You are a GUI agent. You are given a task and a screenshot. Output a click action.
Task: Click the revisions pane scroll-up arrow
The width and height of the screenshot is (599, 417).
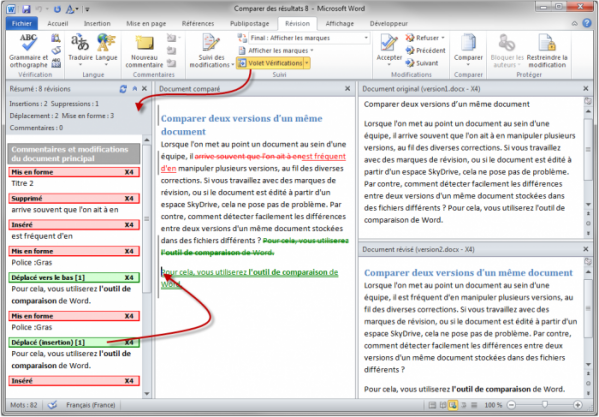147,140
